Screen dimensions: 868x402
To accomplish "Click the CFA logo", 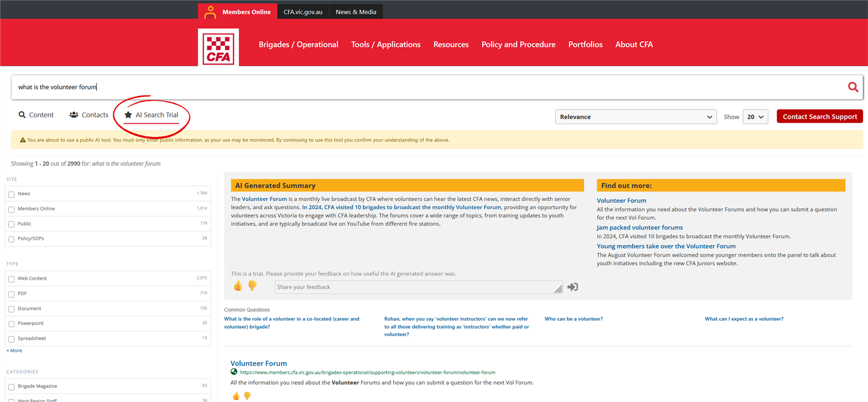I will [218, 48].
